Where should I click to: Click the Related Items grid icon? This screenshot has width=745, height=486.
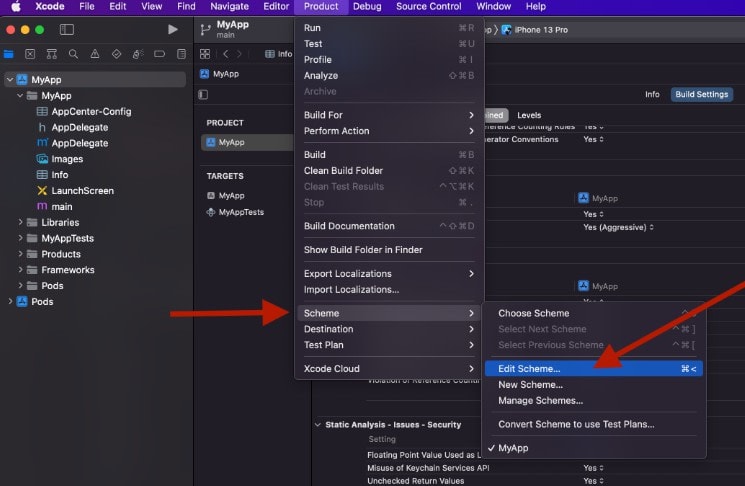pyautogui.click(x=205, y=54)
